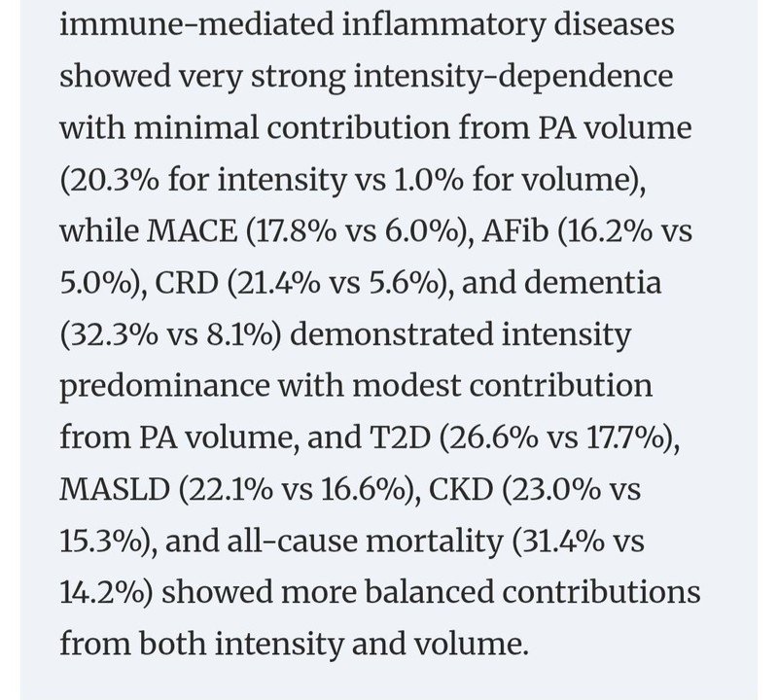
Task: Click the word "dementia"
Action: [592, 282]
